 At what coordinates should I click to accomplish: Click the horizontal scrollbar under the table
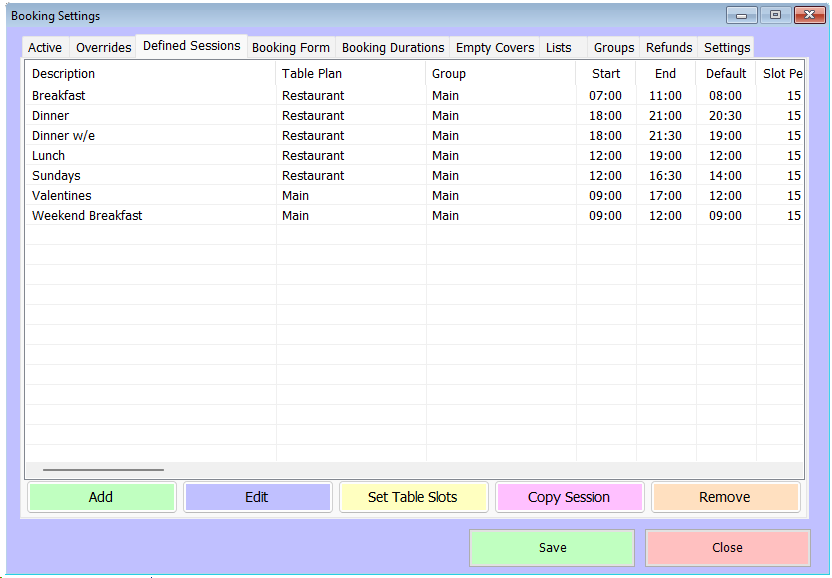(x=103, y=469)
